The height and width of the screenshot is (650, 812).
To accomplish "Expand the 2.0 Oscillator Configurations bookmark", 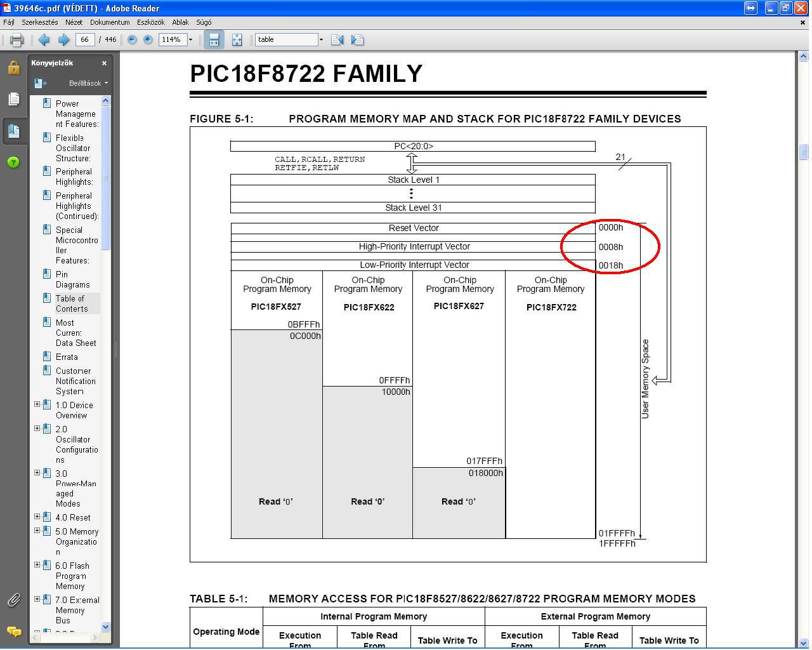I will click(x=37, y=428).
